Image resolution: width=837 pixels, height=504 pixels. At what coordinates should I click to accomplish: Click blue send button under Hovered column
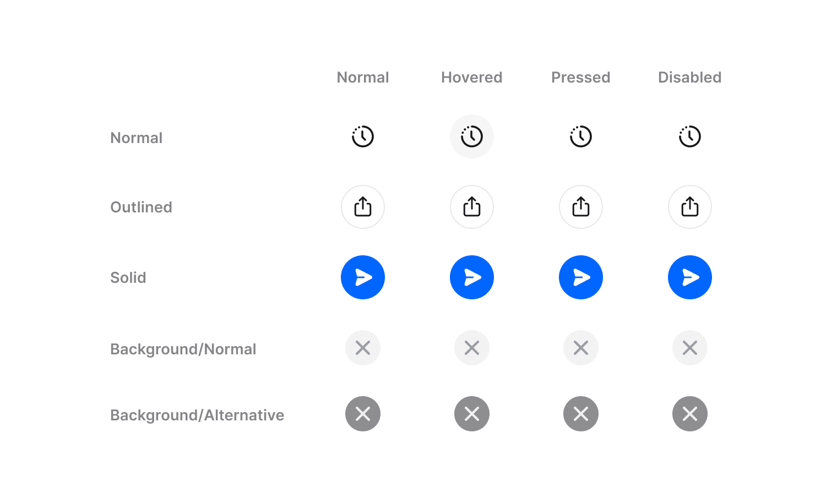(x=472, y=277)
